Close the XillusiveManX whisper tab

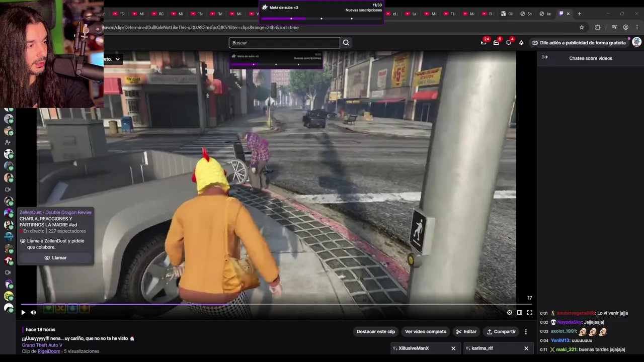pyautogui.click(x=453, y=348)
